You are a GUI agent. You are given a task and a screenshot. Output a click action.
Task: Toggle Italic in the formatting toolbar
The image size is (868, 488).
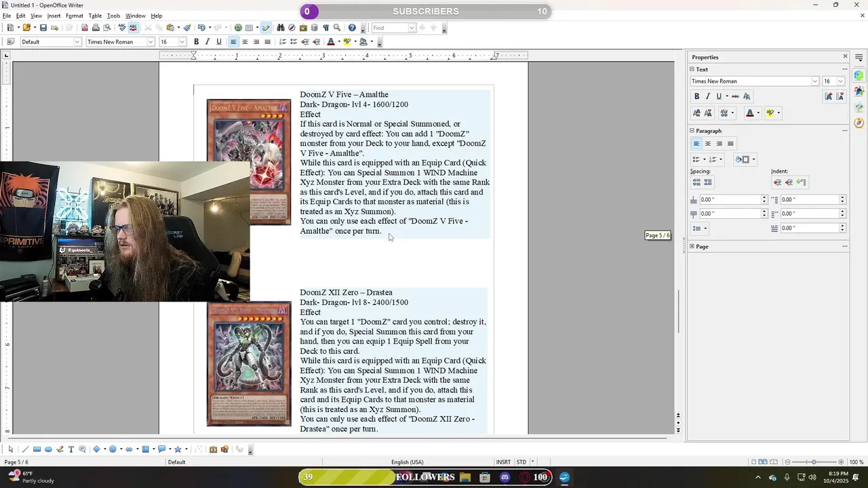click(208, 42)
